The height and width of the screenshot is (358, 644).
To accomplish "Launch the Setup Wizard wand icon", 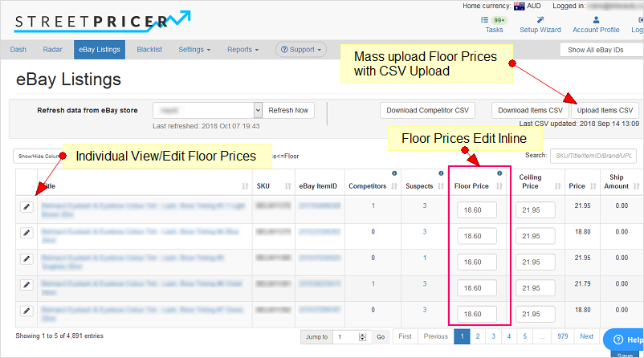I will point(540,19).
